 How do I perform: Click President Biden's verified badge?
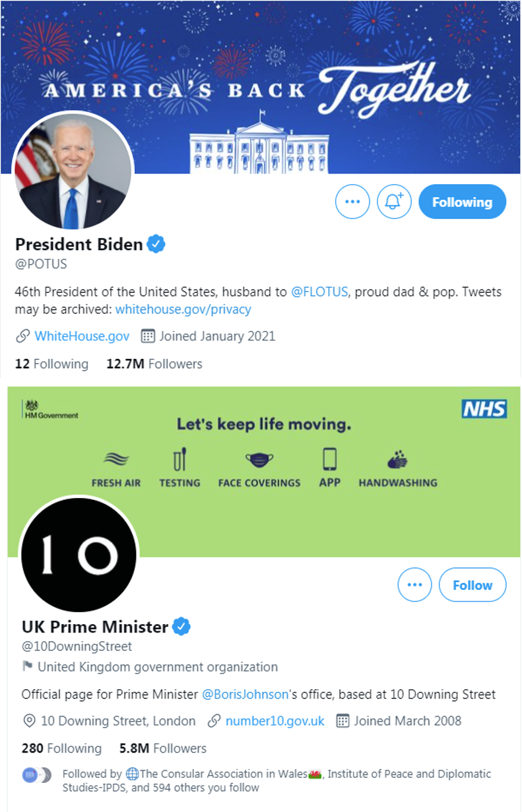(156, 245)
